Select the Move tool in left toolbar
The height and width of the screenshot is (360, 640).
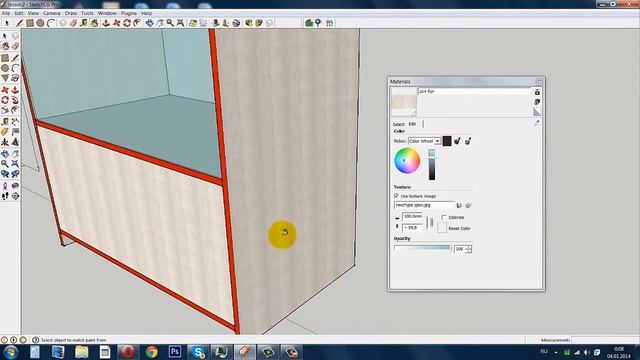click(5, 90)
